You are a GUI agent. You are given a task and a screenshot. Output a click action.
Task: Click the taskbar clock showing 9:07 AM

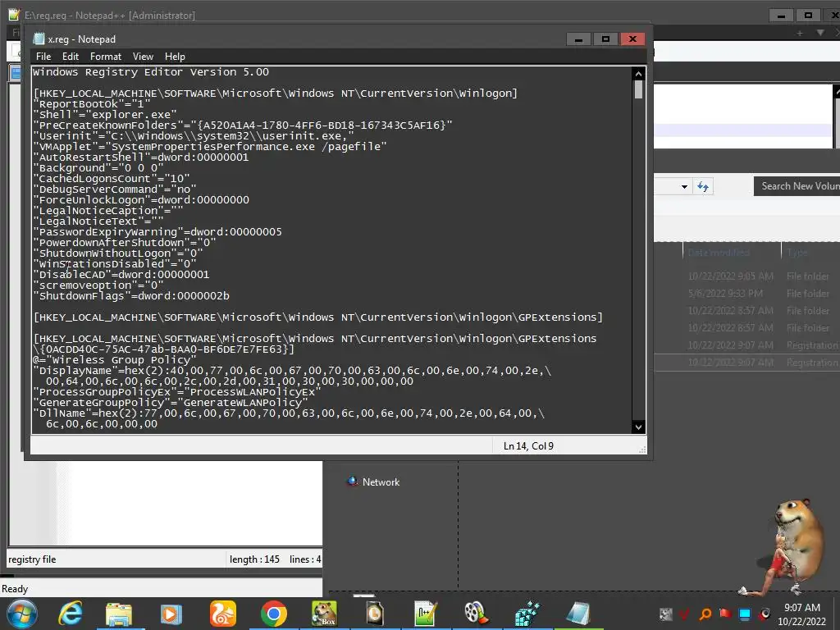click(802, 614)
